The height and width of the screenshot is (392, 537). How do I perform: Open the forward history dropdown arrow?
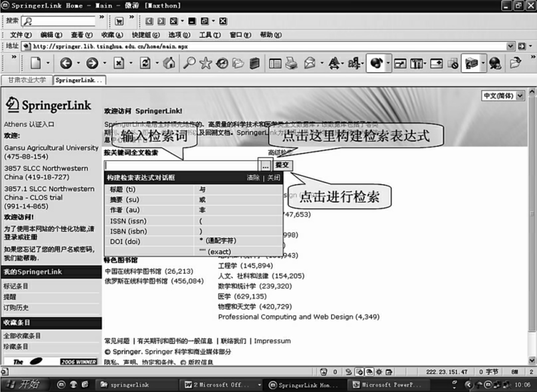point(105,63)
